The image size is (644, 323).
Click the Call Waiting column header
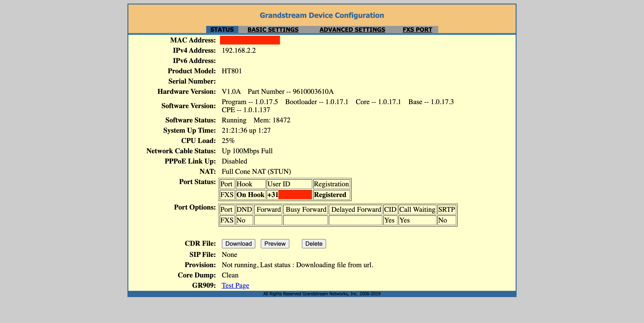pyautogui.click(x=417, y=209)
